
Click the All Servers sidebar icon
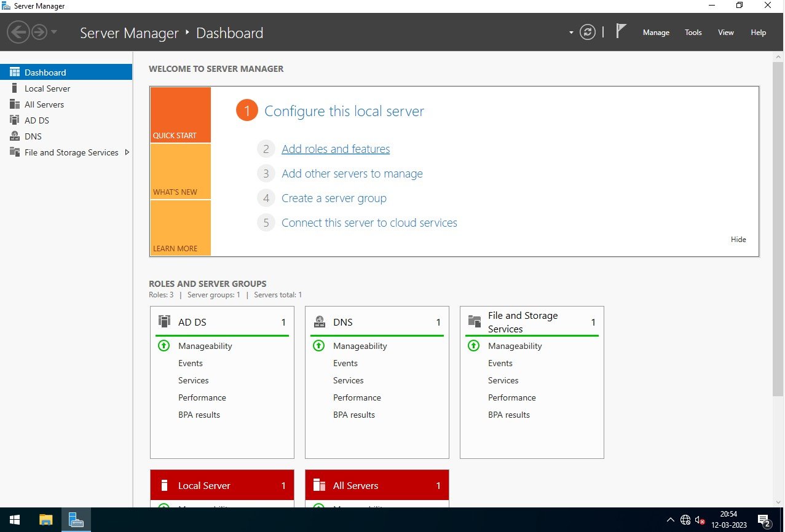[15, 104]
